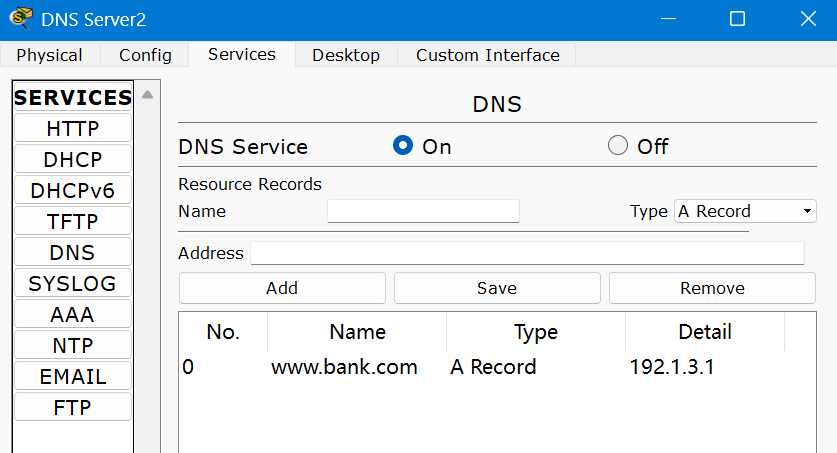Switch to the Desktop tab
The height and width of the screenshot is (453, 837).
click(x=345, y=55)
